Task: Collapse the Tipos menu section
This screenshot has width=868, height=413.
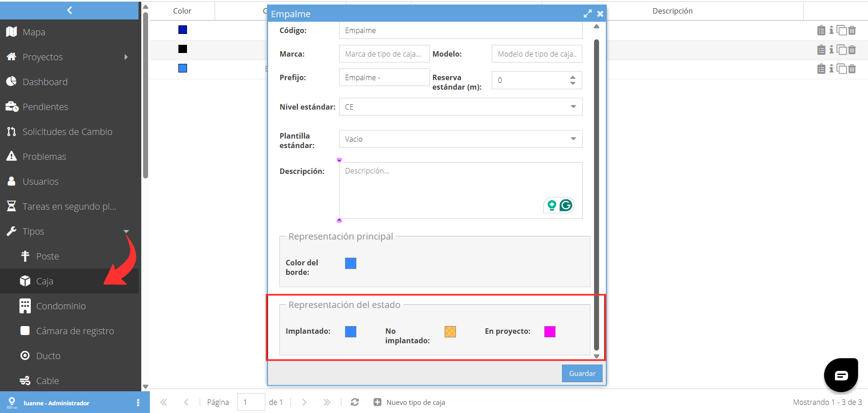Action: click(126, 231)
